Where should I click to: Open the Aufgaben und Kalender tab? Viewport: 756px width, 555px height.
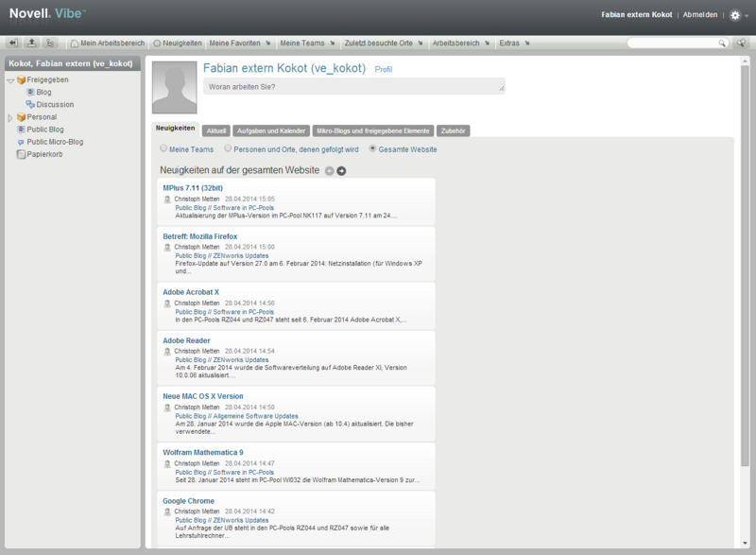tap(271, 130)
